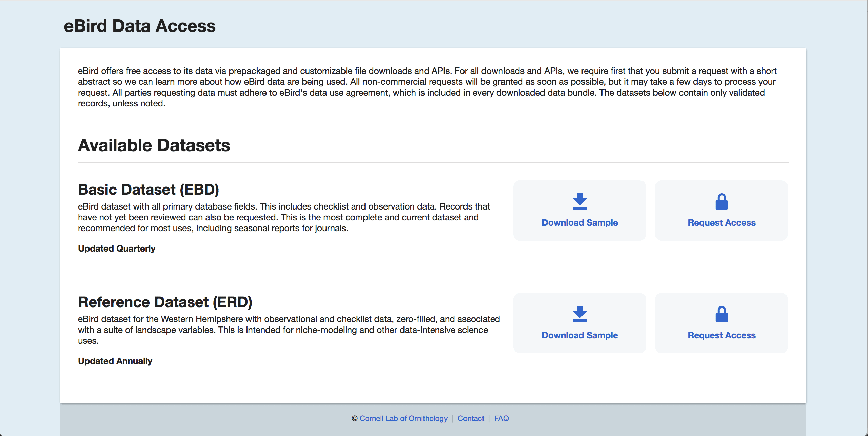
Task: Click the intro paragraph about free data access
Action: click(x=427, y=87)
